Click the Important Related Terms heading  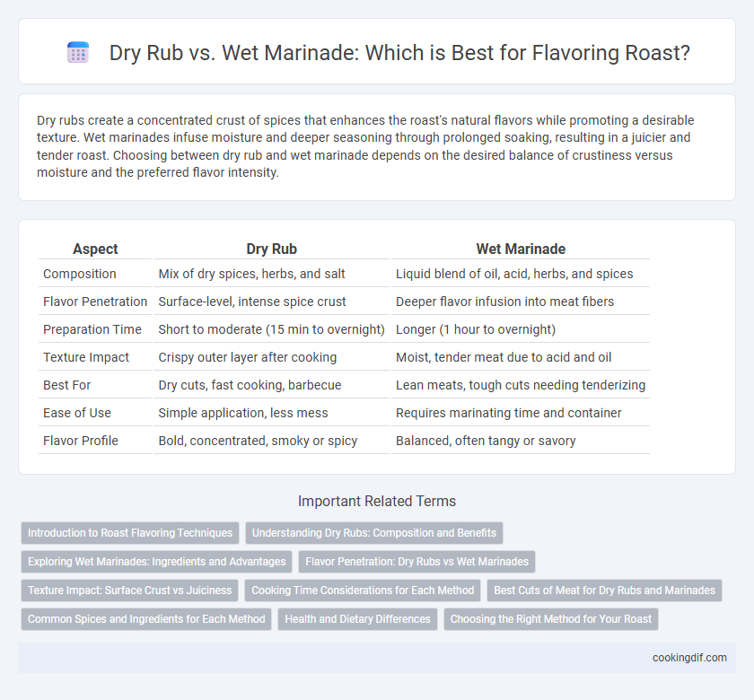click(x=377, y=501)
